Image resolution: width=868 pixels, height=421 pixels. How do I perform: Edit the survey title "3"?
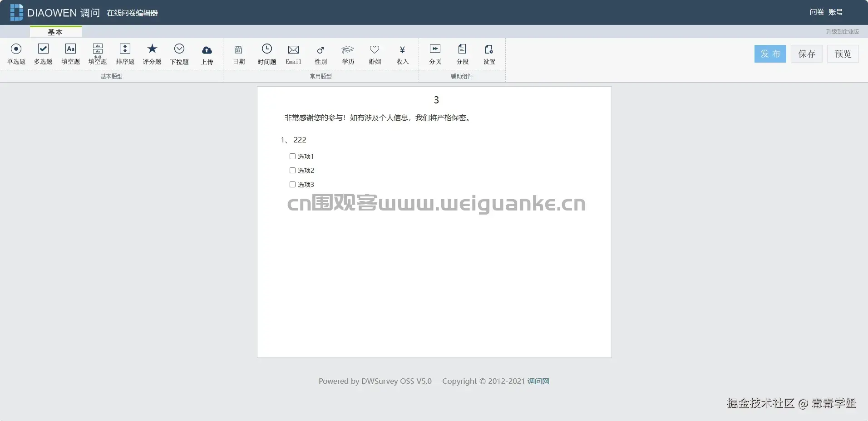[436, 100]
